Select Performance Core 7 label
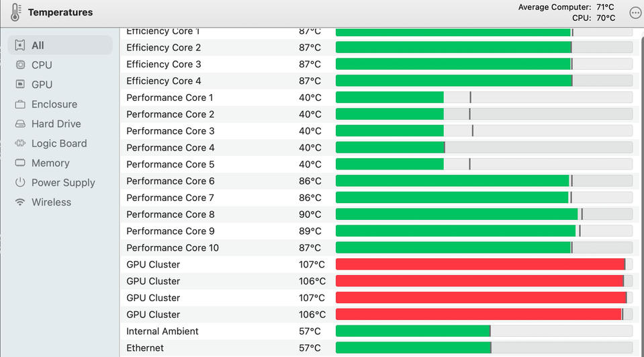Screen dimensions: 644x357 pyautogui.click(x=170, y=198)
